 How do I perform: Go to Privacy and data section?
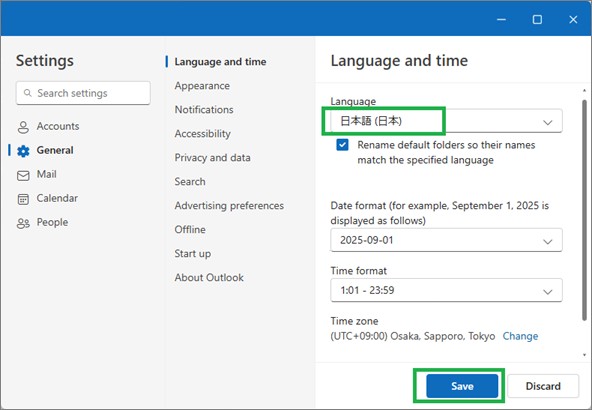212,157
